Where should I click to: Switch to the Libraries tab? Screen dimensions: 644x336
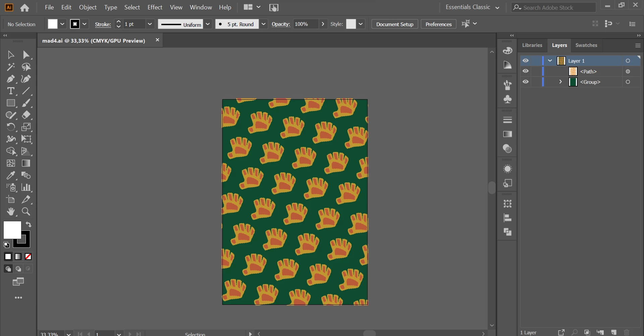(532, 45)
